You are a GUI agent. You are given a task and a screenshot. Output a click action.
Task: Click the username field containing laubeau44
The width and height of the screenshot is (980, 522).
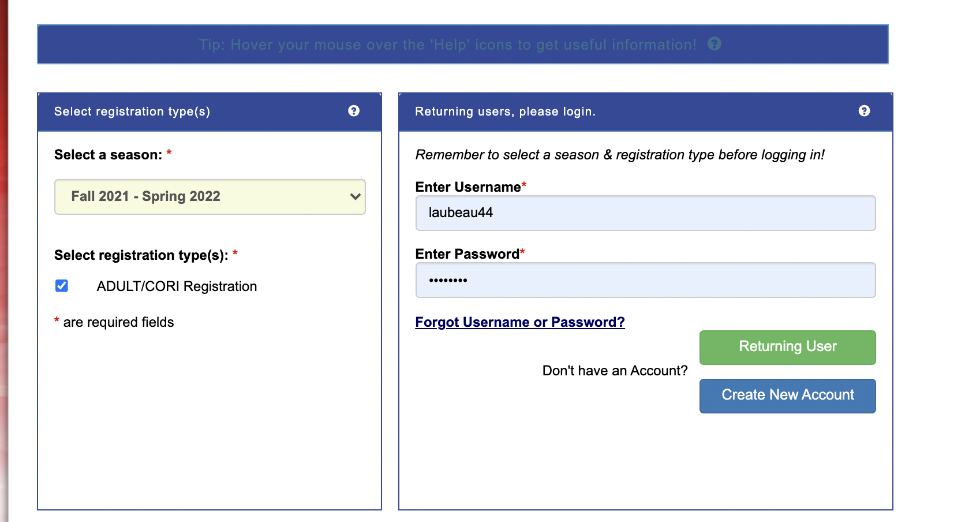click(x=645, y=213)
